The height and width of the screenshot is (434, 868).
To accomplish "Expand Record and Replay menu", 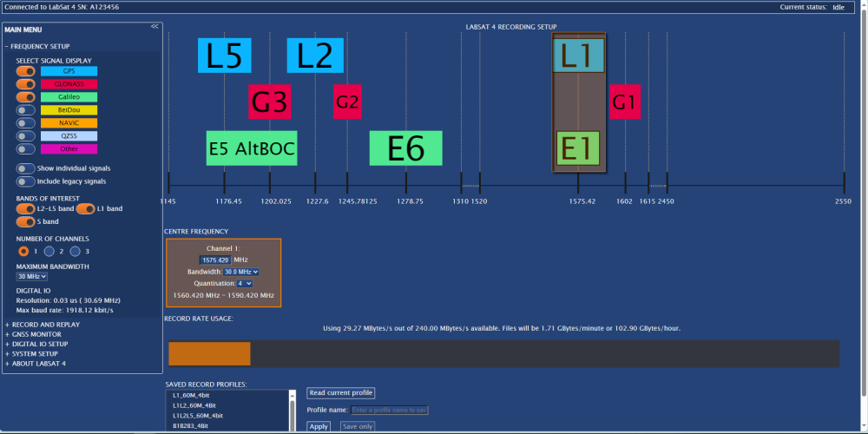I will coord(42,325).
